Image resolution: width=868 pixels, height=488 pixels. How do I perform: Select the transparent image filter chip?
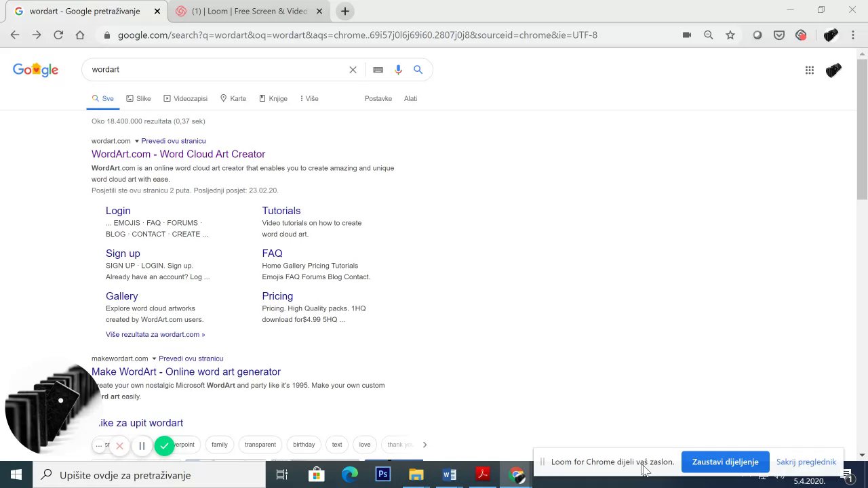point(260,445)
